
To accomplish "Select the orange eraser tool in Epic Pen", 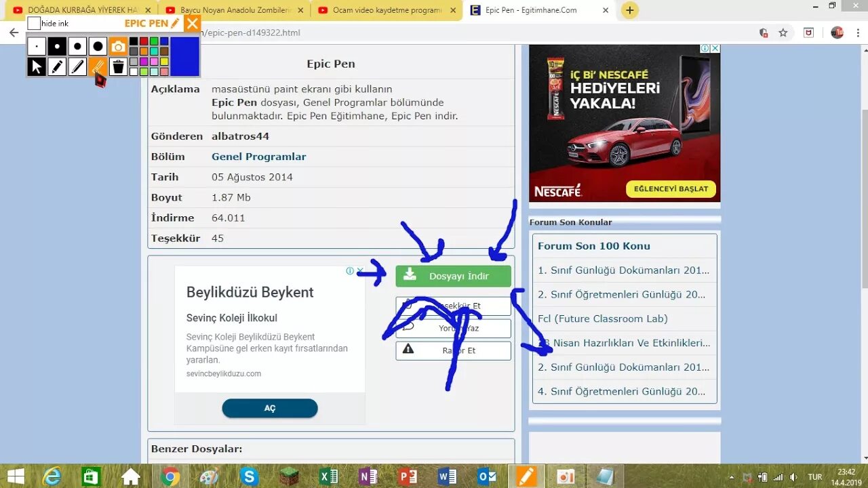I will tap(98, 66).
